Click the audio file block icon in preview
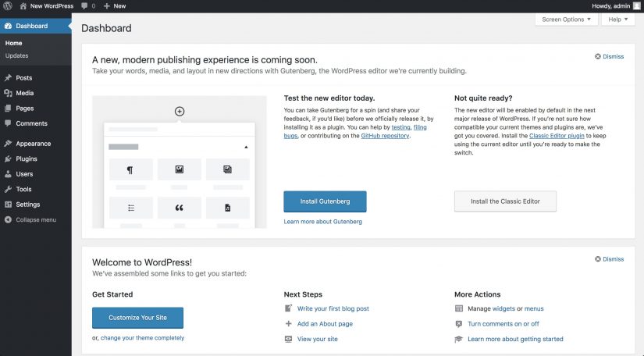 pyautogui.click(x=227, y=208)
